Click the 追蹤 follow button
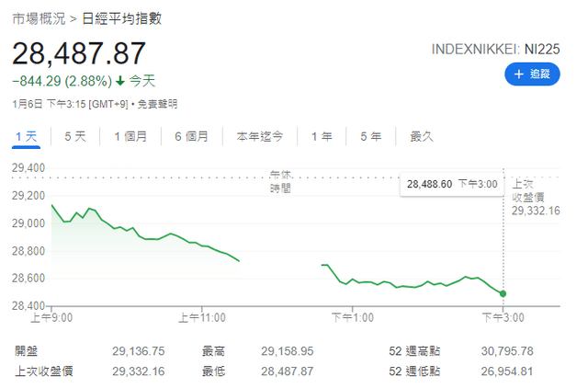 532,73
